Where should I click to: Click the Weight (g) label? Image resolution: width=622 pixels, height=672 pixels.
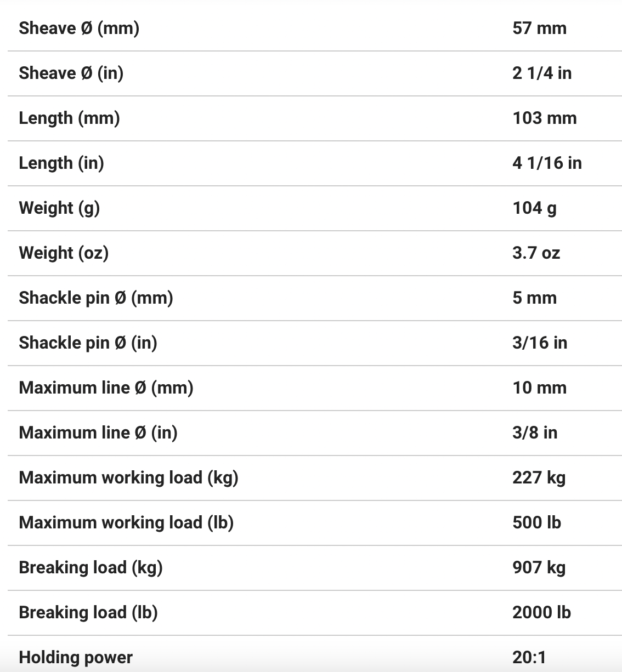point(59,208)
